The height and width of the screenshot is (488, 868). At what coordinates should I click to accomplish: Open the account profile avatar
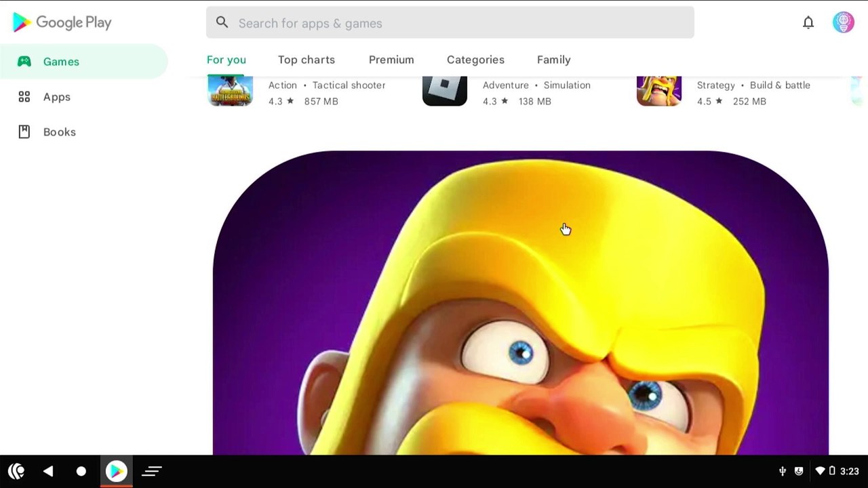(x=844, y=22)
